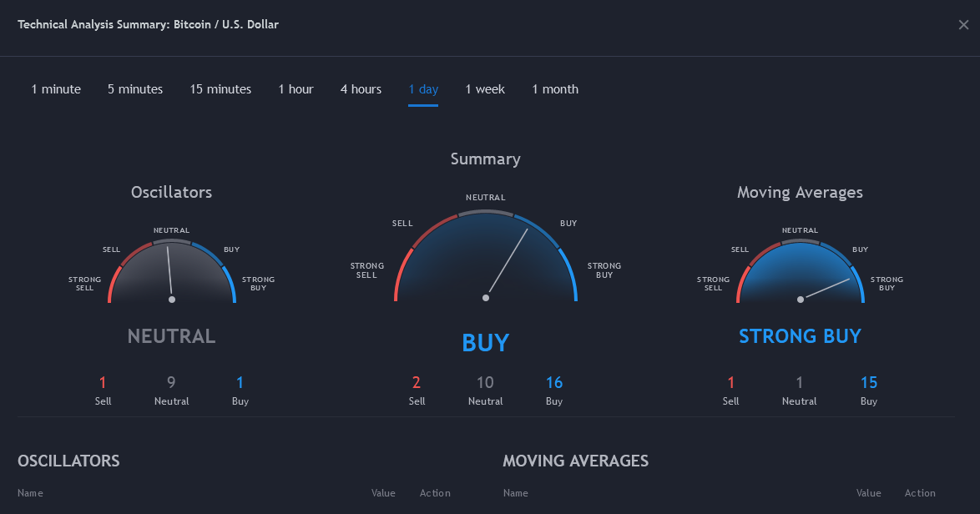Select the 4 hours timeframe tab
The width and height of the screenshot is (980, 514).
pyautogui.click(x=361, y=89)
